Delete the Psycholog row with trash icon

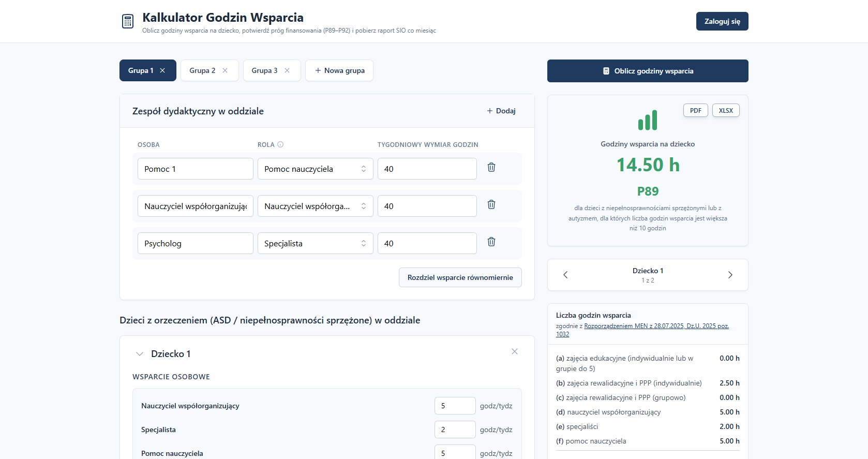click(491, 242)
